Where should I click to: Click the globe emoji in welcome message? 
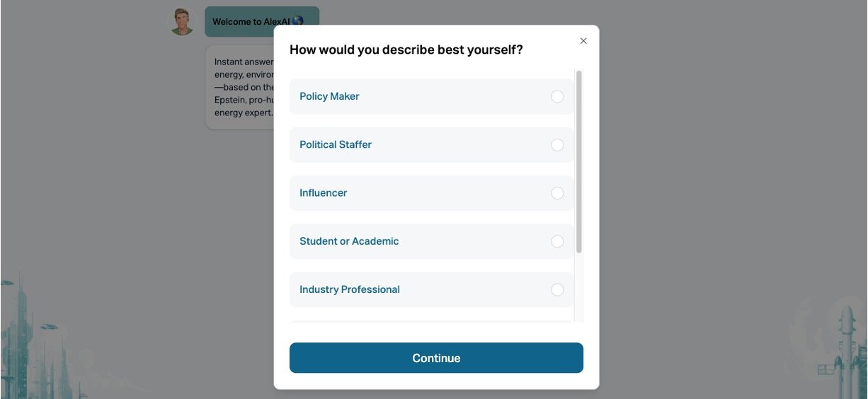coord(298,21)
